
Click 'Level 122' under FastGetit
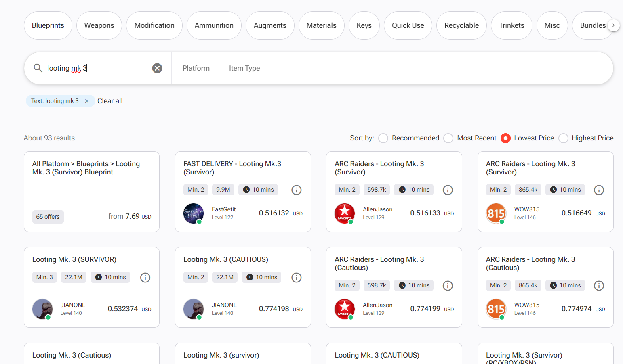tap(223, 218)
